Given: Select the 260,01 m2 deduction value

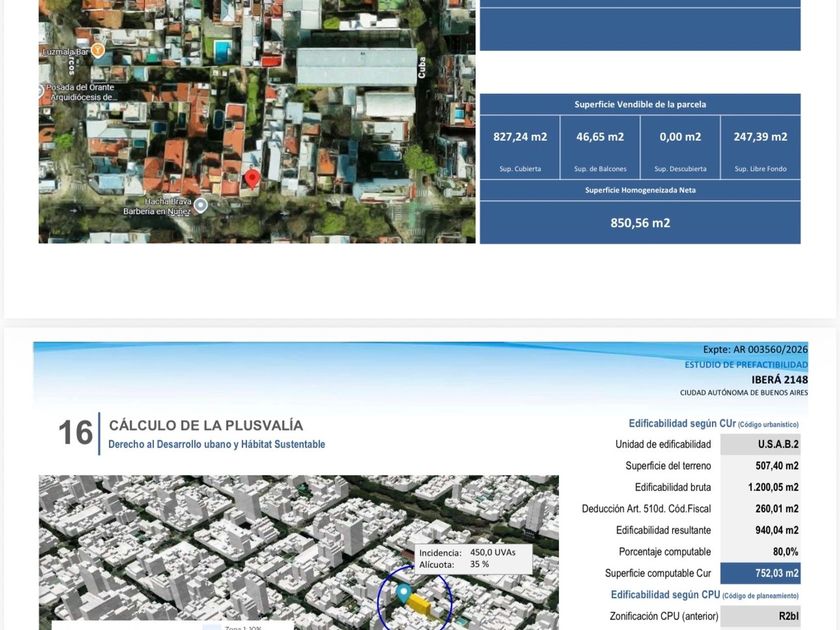Looking at the screenshot, I should pyautogui.click(x=777, y=508).
